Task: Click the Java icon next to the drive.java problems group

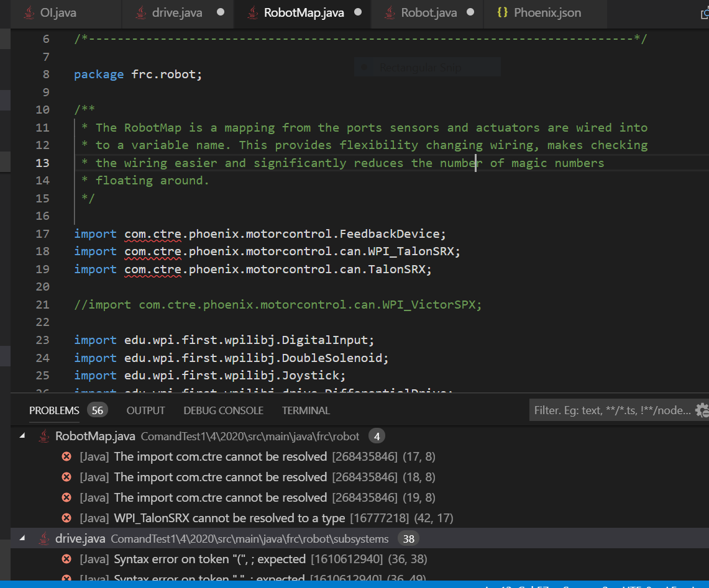Action: point(43,538)
